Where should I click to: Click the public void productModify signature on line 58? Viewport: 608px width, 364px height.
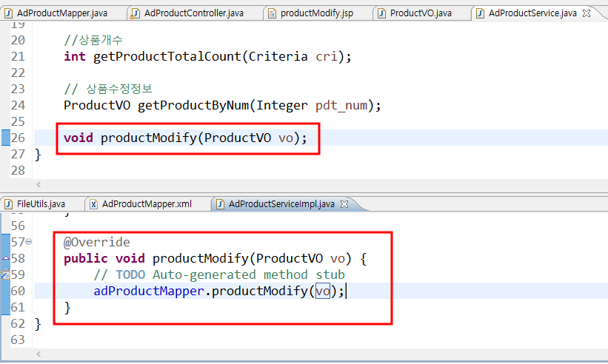tap(215, 258)
